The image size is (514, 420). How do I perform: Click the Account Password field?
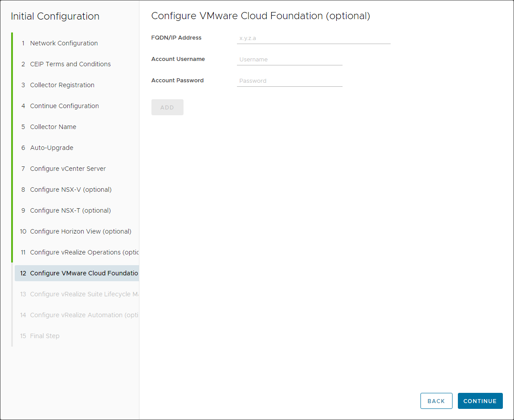(290, 81)
